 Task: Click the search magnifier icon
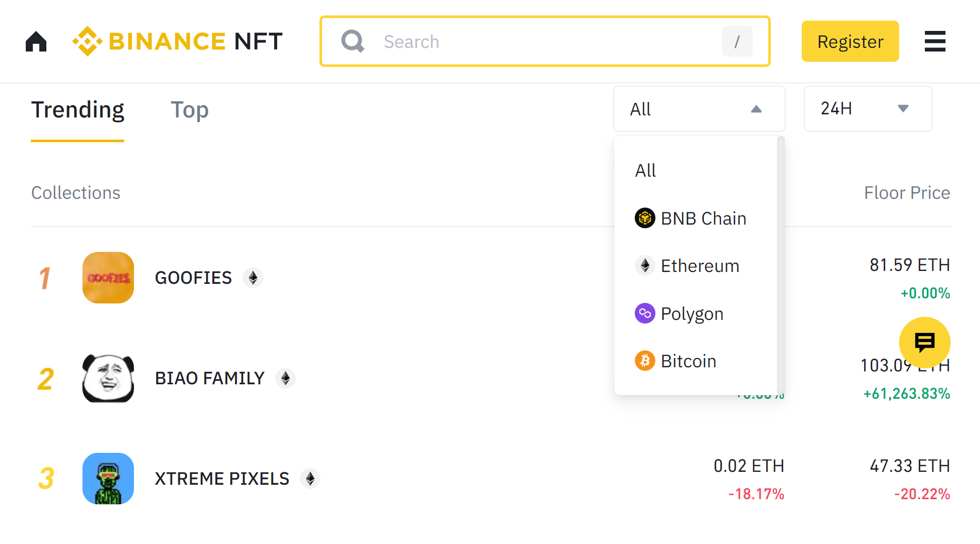pyautogui.click(x=353, y=41)
